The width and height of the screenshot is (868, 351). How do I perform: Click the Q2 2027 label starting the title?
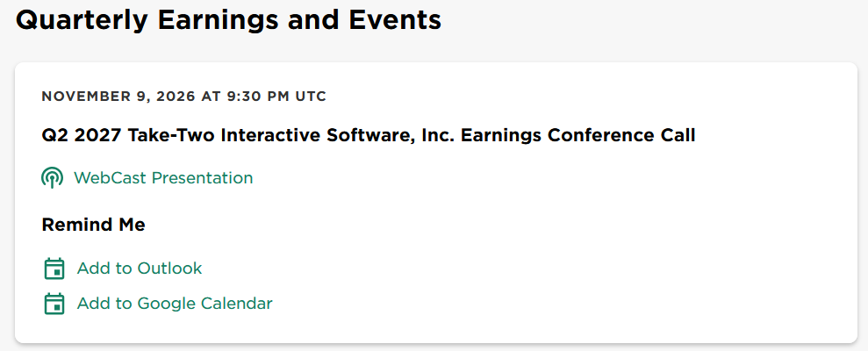pyautogui.click(x=82, y=135)
